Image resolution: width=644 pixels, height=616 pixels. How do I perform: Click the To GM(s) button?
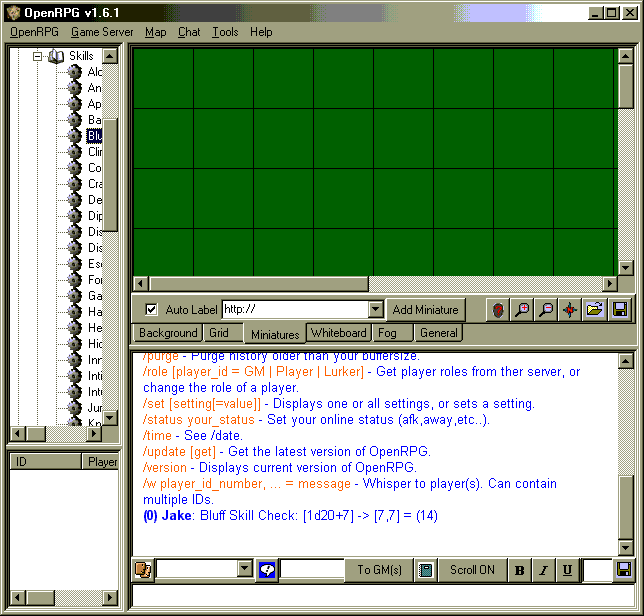point(380,570)
